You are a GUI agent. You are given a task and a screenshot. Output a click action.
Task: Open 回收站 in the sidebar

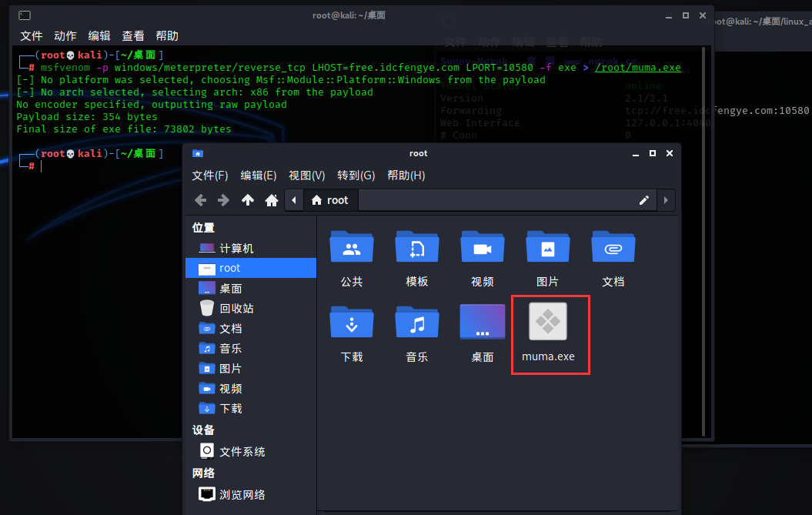(x=251, y=308)
